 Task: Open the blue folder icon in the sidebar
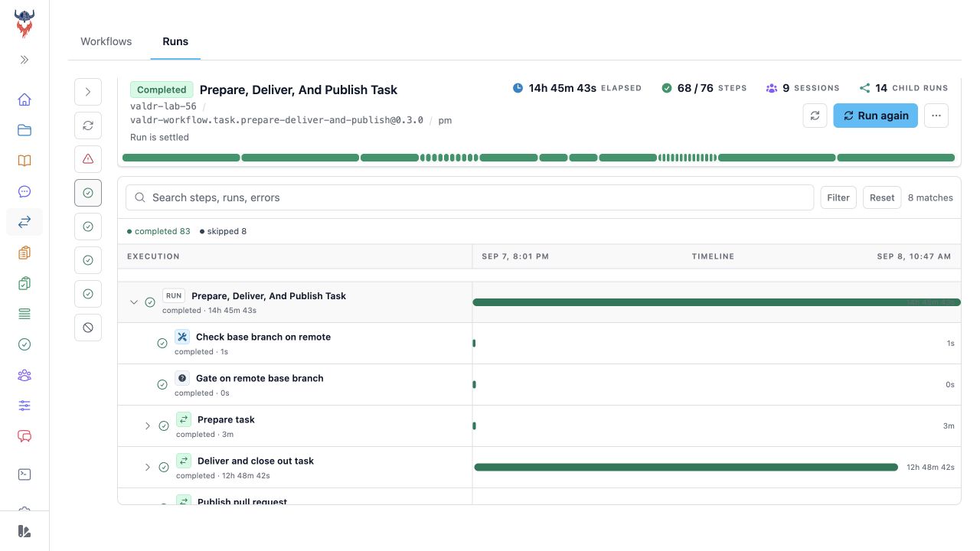pos(24,130)
